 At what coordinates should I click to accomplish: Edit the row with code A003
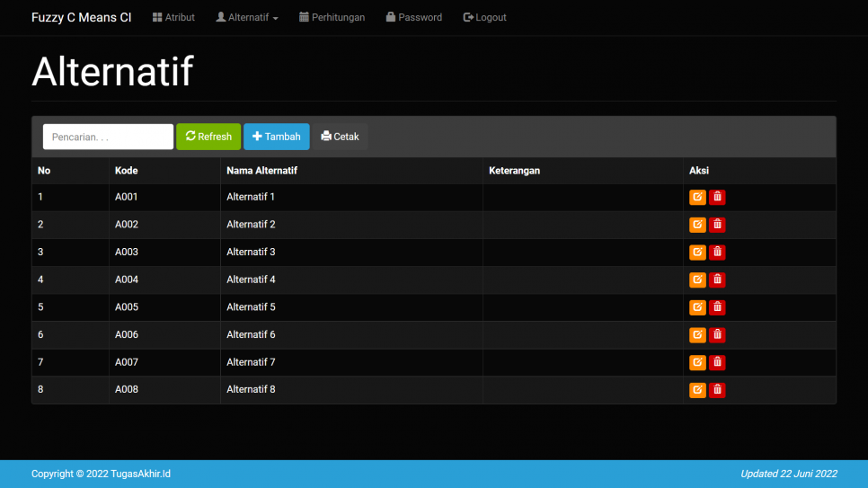(x=697, y=253)
